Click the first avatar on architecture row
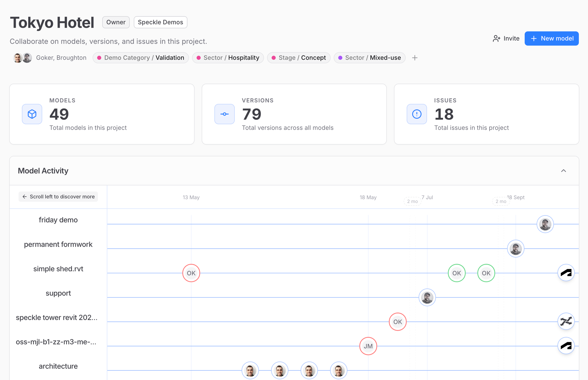The image size is (588, 380). point(250,371)
